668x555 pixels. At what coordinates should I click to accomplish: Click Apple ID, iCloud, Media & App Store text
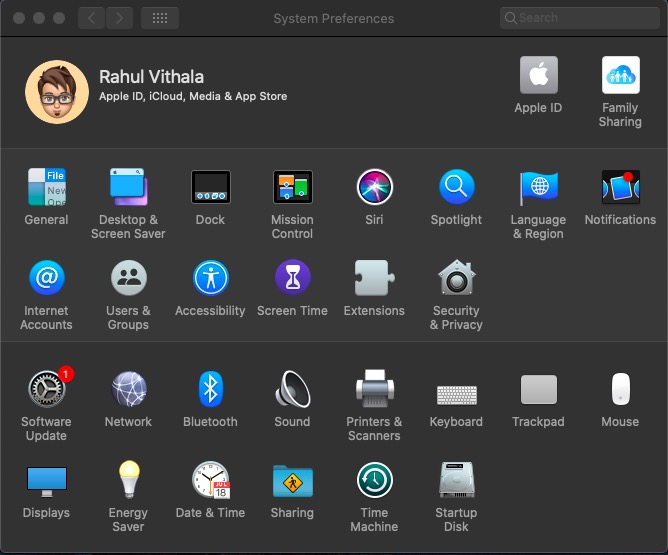pyautogui.click(x=193, y=96)
